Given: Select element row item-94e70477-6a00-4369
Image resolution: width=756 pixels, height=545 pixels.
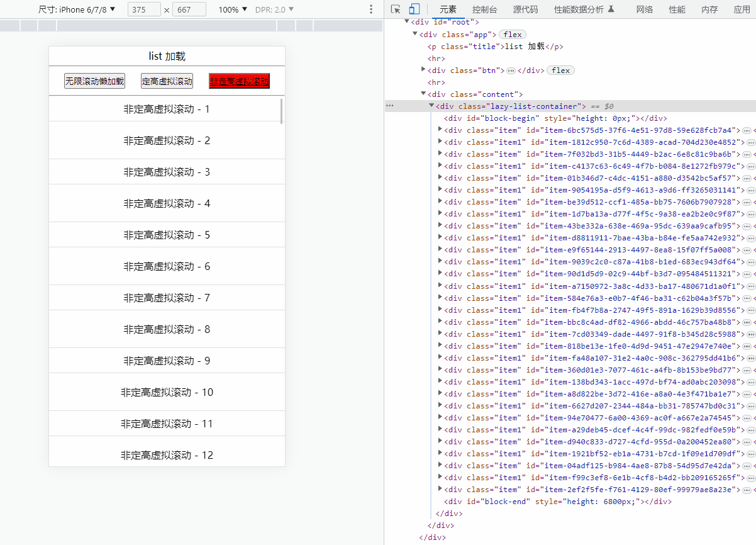Looking at the screenshot, I should tap(570, 417).
